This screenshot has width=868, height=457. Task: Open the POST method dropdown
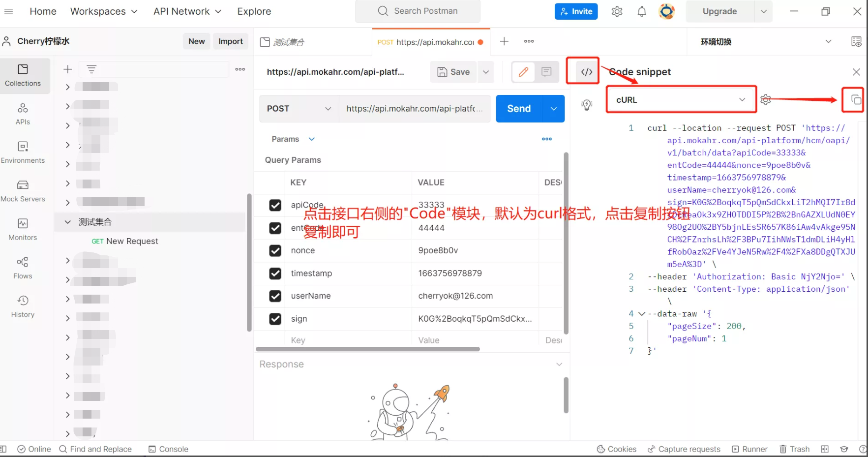[x=299, y=109]
